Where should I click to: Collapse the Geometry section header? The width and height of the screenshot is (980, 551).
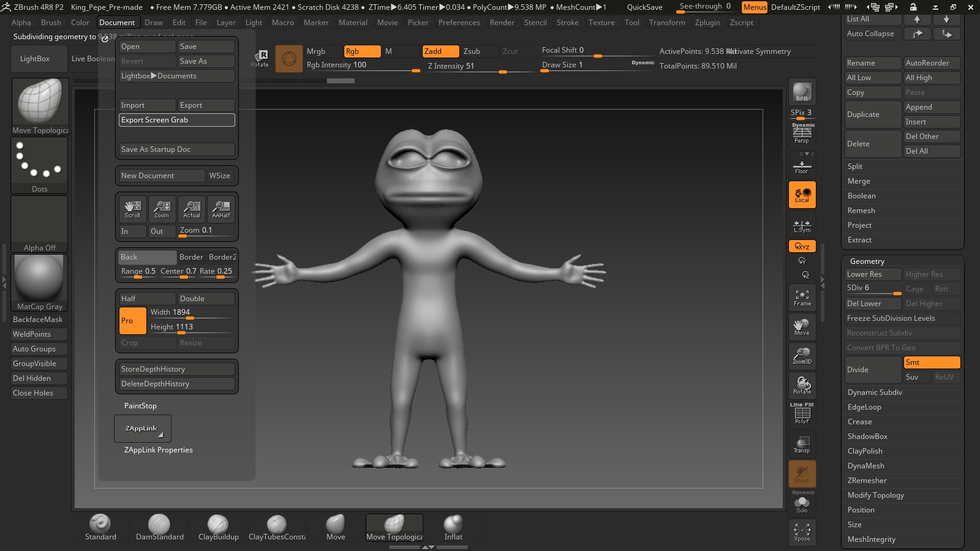click(x=867, y=261)
